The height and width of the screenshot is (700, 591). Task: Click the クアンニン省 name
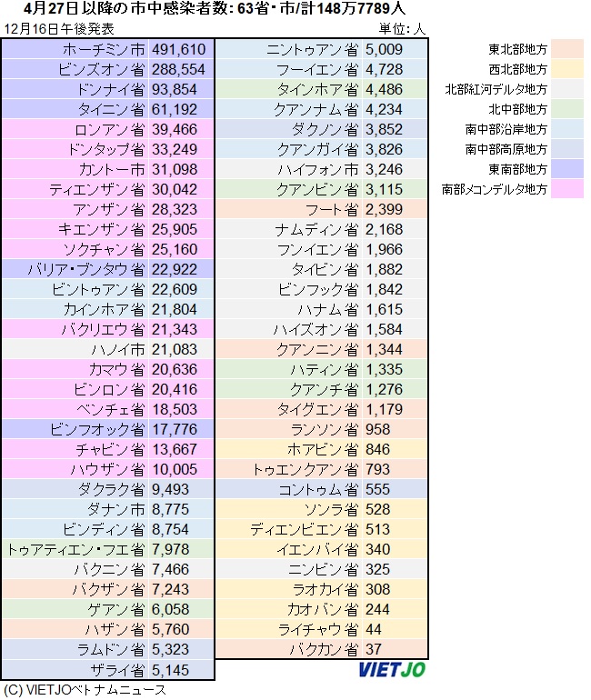click(x=317, y=350)
